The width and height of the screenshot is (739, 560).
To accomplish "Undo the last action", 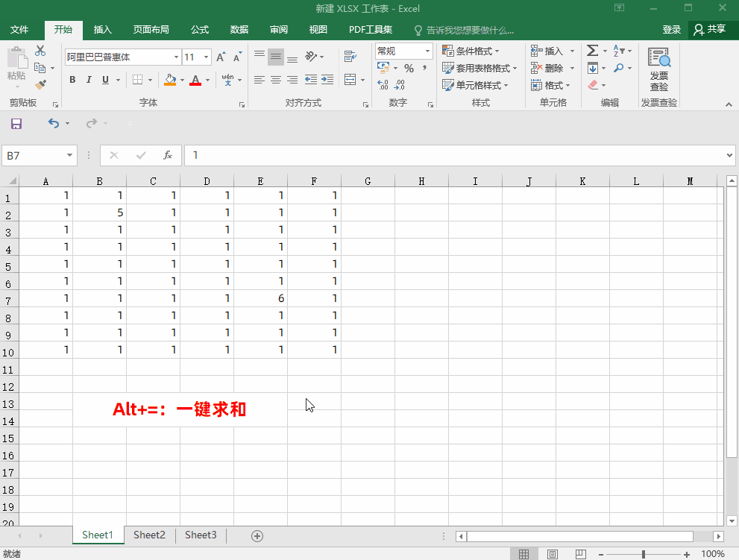I will (x=53, y=124).
